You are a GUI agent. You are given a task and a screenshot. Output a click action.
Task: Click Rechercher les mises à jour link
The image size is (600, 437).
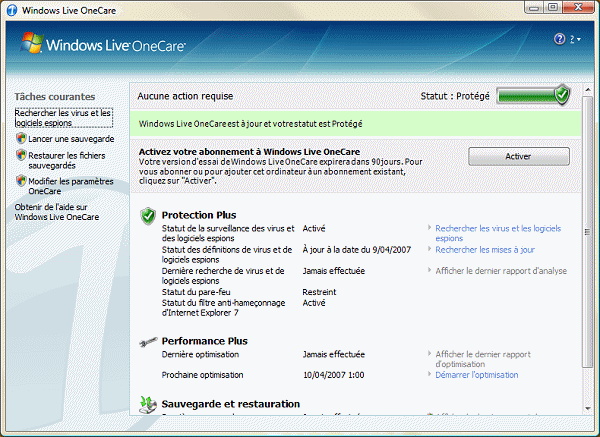point(484,249)
